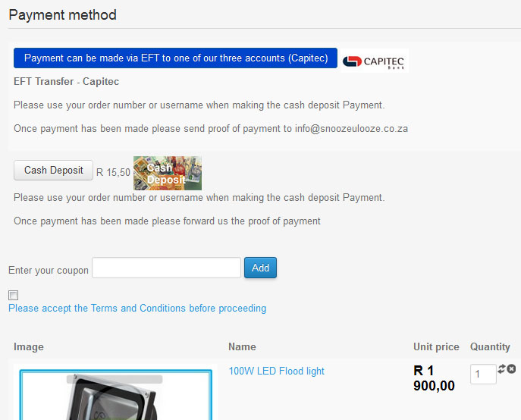Click the R 1 900,00 unit price
Viewport: 521px width, 420px height.
point(434,378)
